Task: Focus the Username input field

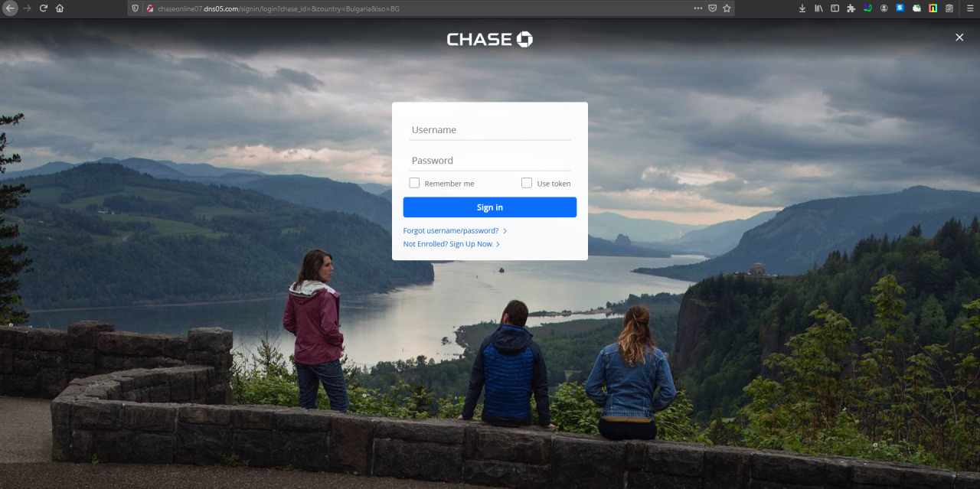Action: pyautogui.click(x=490, y=130)
